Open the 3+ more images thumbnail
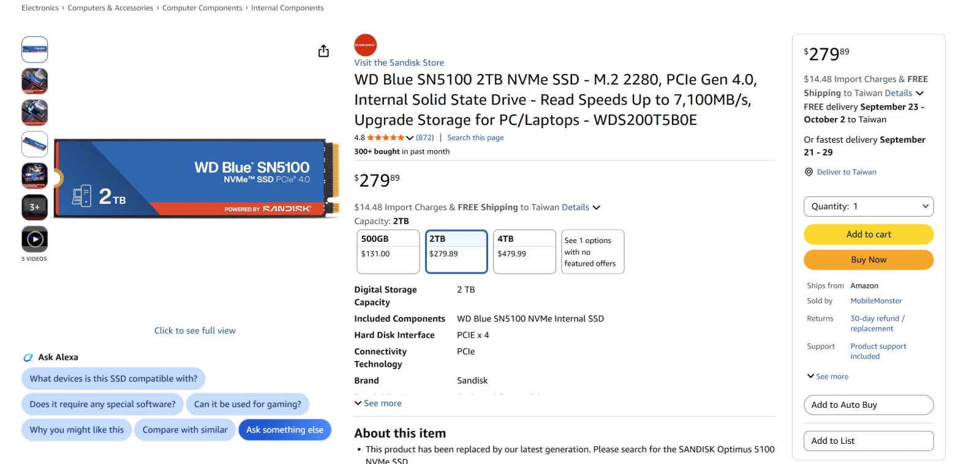Screen dimensions: 980x464 click(35, 208)
